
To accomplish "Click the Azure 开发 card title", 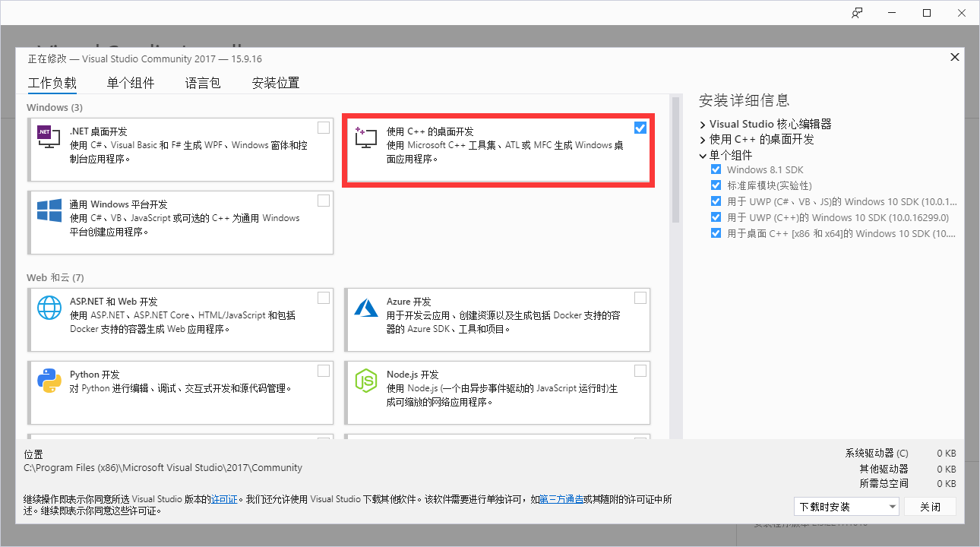I will [x=409, y=302].
